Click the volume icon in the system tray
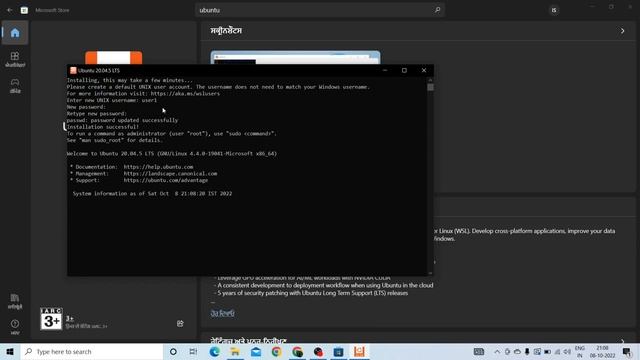This screenshot has width=640, height=360. point(567,351)
